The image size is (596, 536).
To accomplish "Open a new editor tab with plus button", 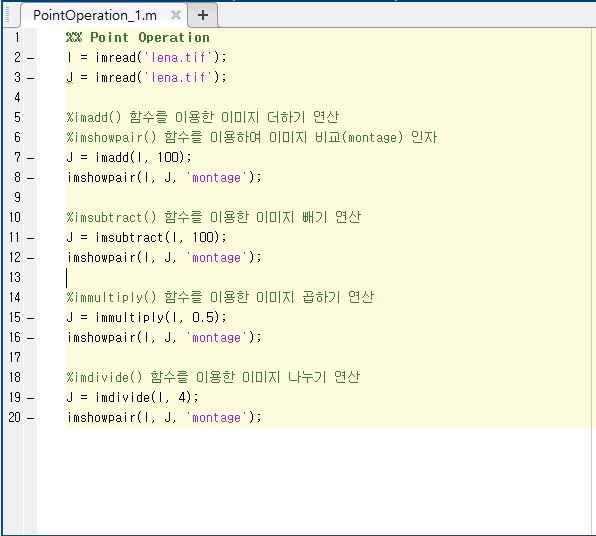I will pyautogui.click(x=203, y=15).
